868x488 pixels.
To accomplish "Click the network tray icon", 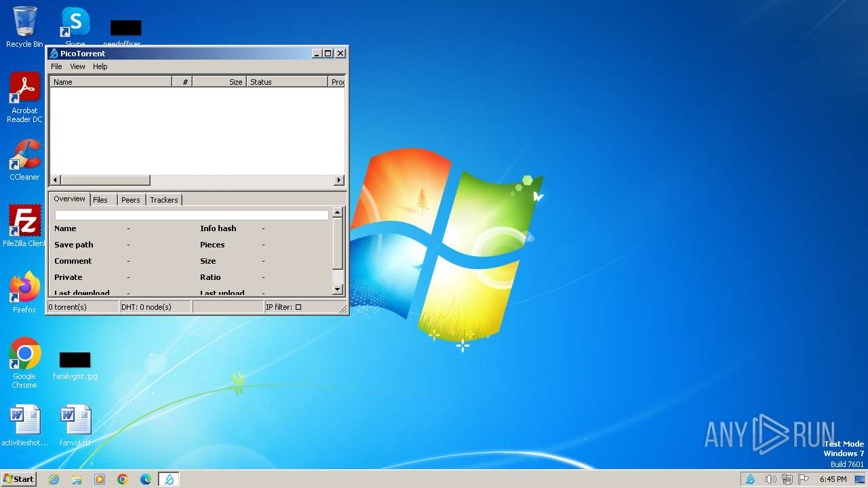I will coord(787,479).
